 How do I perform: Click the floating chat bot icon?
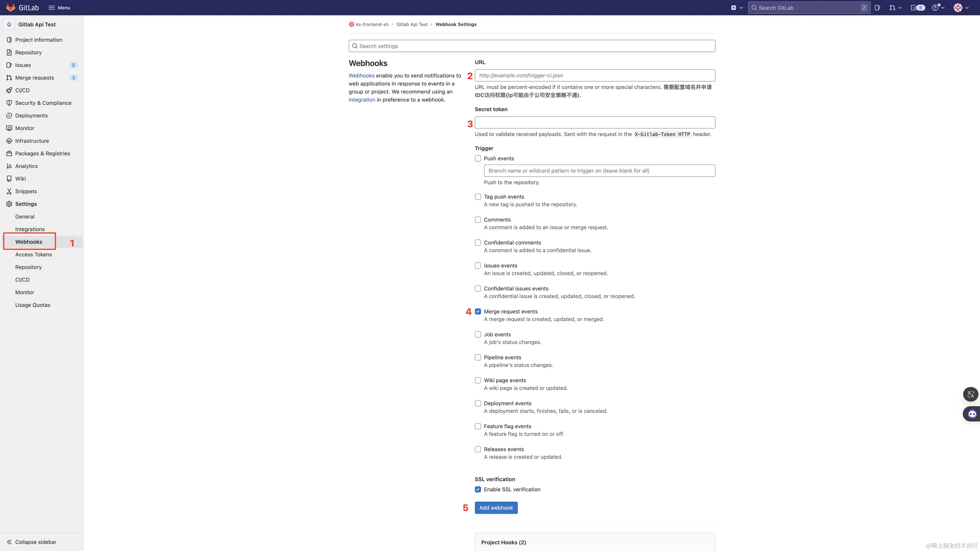pos(972,414)
